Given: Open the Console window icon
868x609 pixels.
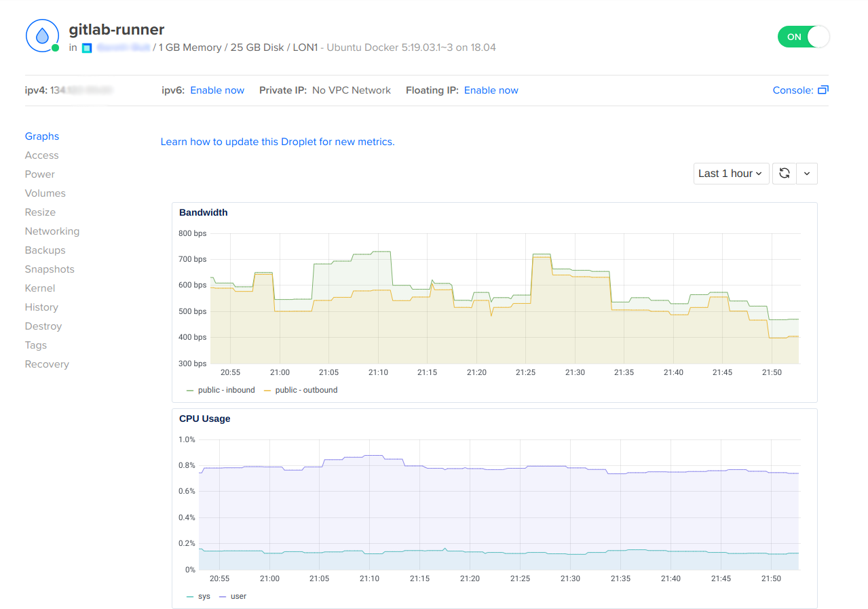Looking at the screenshot, I should (823, 90).
